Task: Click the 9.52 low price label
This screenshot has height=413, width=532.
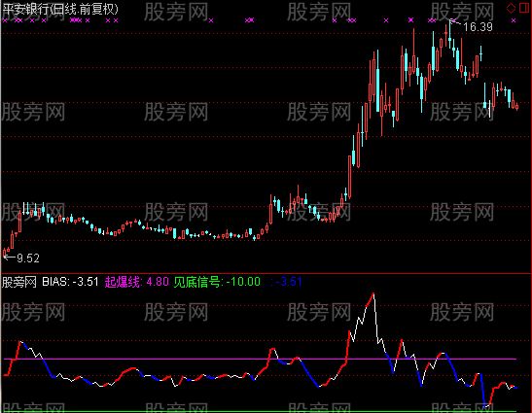Action: (x=28, y=258)
